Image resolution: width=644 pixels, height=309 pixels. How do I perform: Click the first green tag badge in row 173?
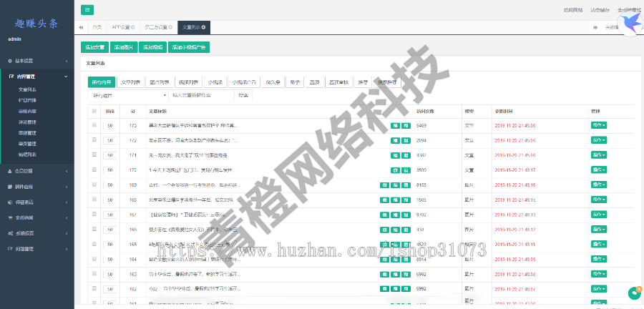[x=394, y=125]
